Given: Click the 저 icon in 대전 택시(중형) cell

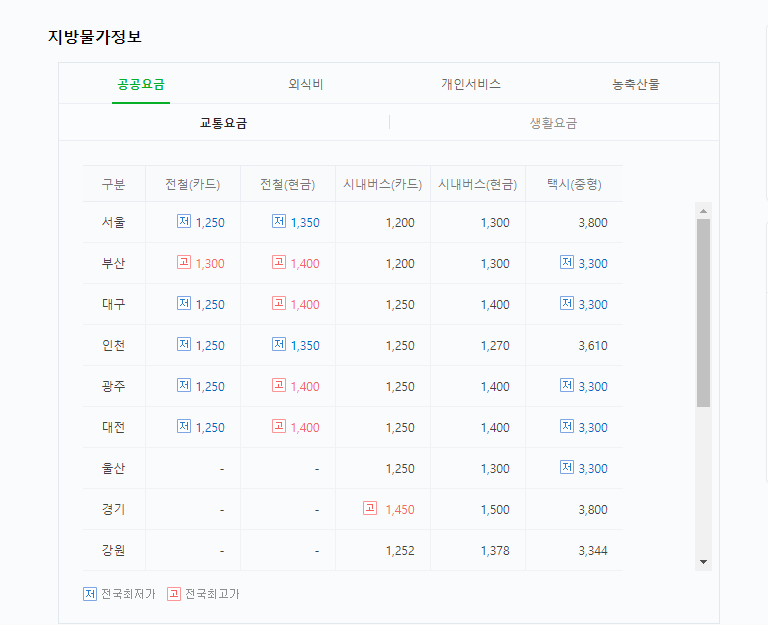Looking at the screenshot, I should 567,427.
